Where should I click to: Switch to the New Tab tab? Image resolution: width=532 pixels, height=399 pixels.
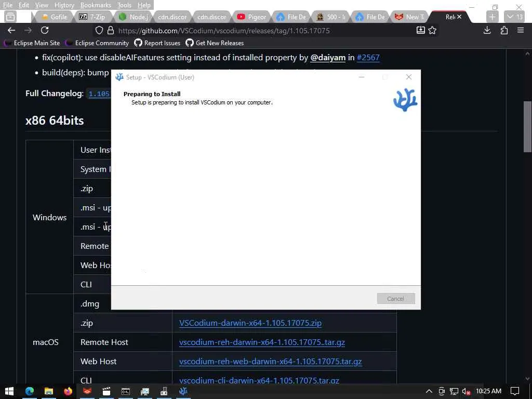pyautogui.click(x=410, y=17)
